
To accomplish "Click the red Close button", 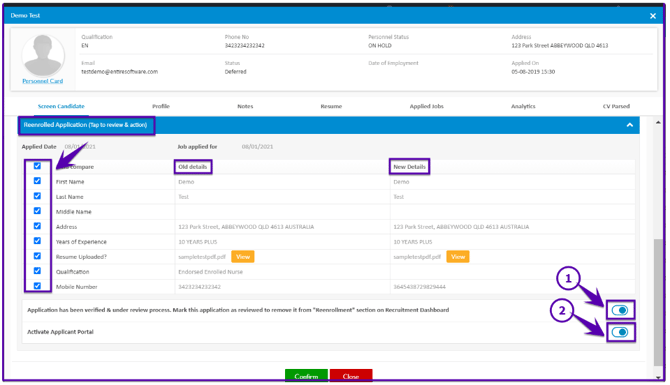I will click(x=351, y=375).
